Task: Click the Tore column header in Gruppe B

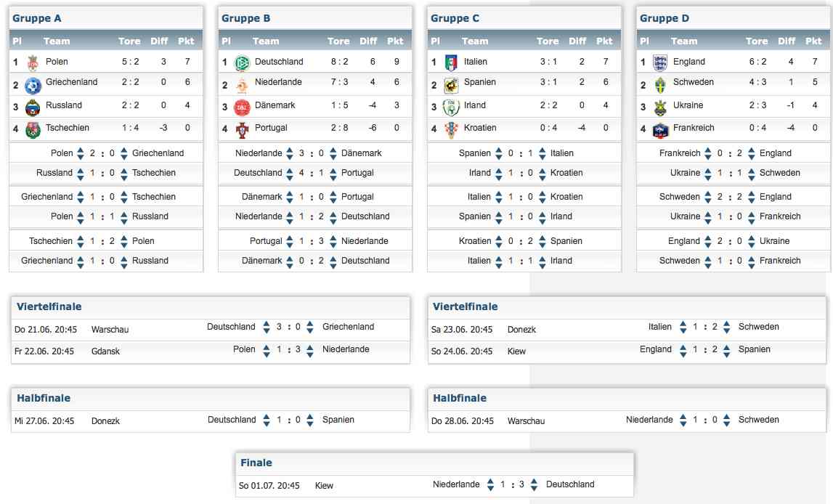Action: [338, 41]
